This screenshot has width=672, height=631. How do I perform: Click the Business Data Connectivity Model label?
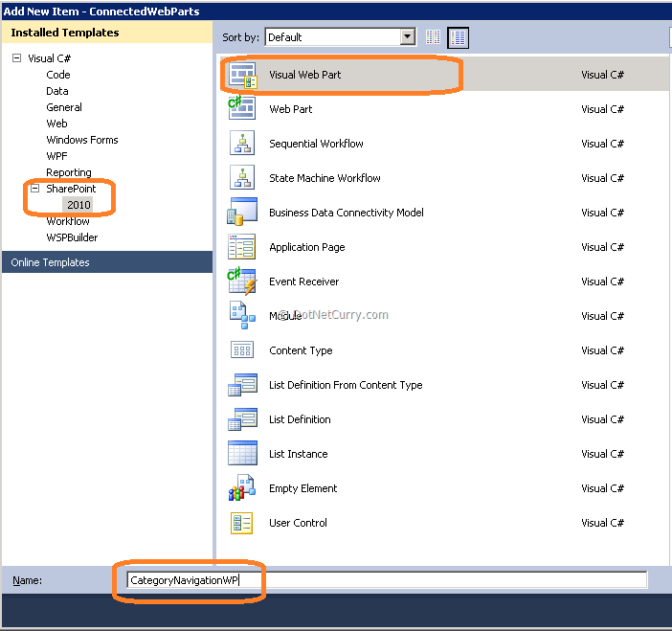click(346, 213)
